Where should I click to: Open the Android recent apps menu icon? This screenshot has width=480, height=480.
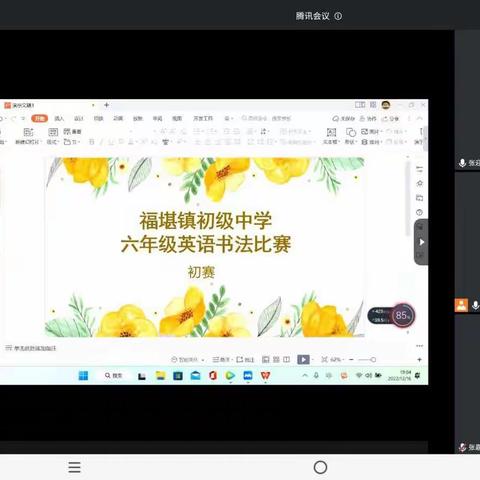coord(74,467)
